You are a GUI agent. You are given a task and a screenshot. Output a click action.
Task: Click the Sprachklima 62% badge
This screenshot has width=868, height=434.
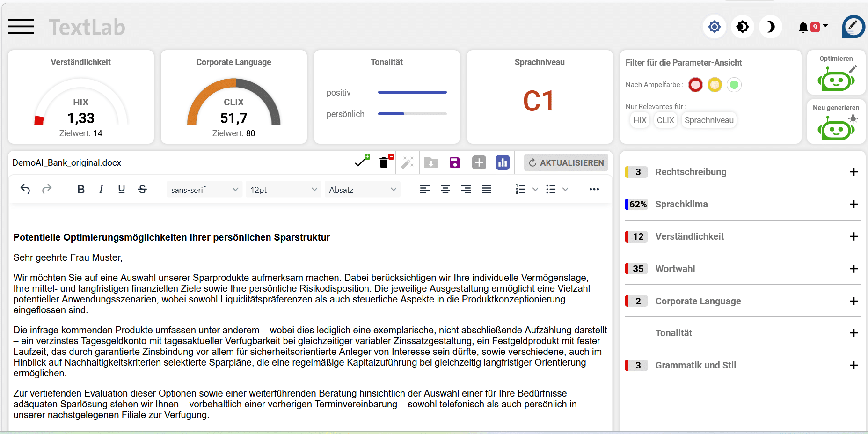(x=637, y=204)
